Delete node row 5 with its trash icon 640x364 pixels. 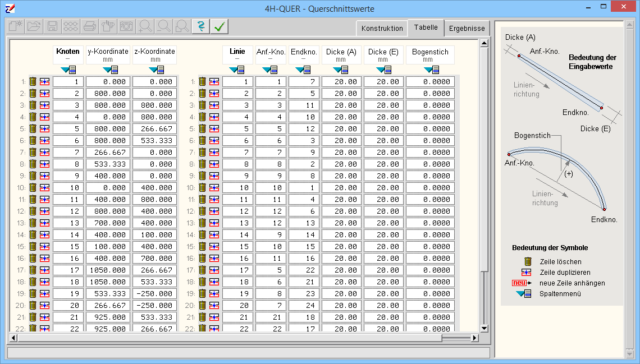tap(33, 129)
